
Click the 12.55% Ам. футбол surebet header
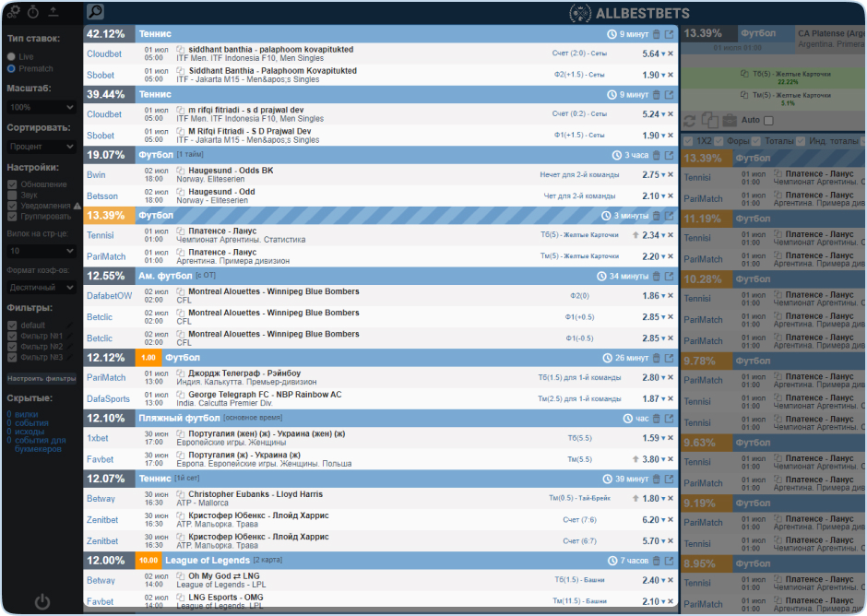369,276
